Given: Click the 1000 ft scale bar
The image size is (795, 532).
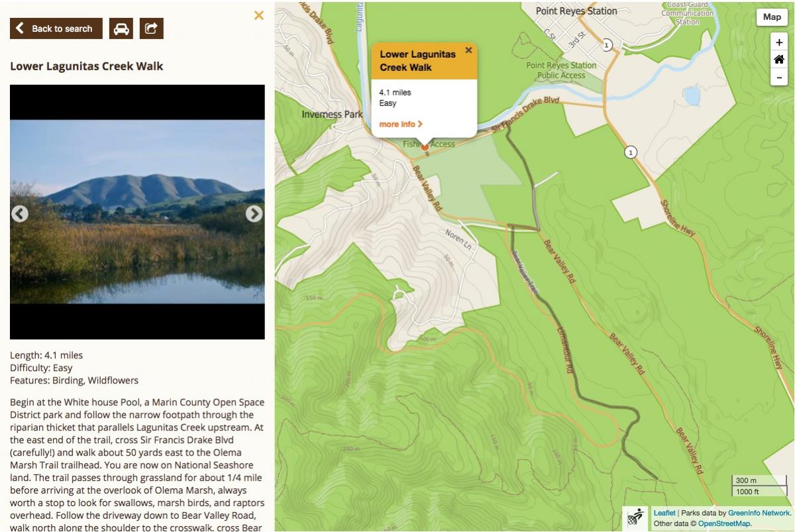Looking at the screenshot, I should (x=761, y=491).
